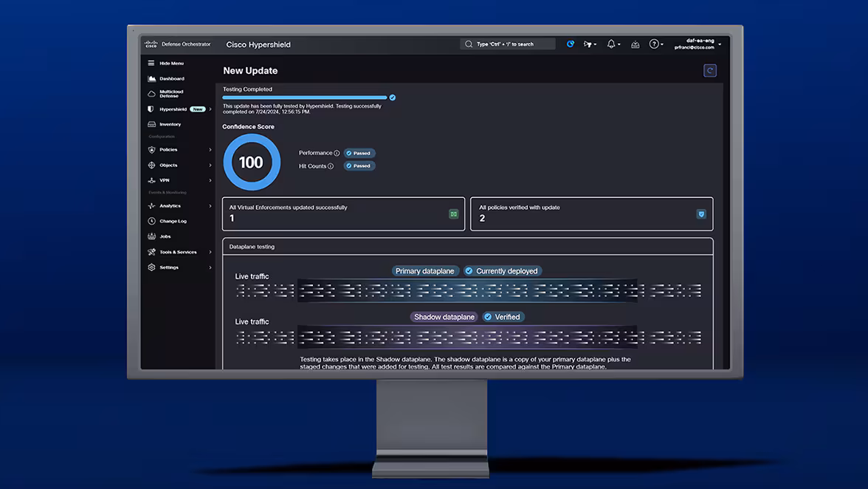Expand the Analytics menu chevron
The height and width of the screenshot is (489, 868).
click(210, 206)
